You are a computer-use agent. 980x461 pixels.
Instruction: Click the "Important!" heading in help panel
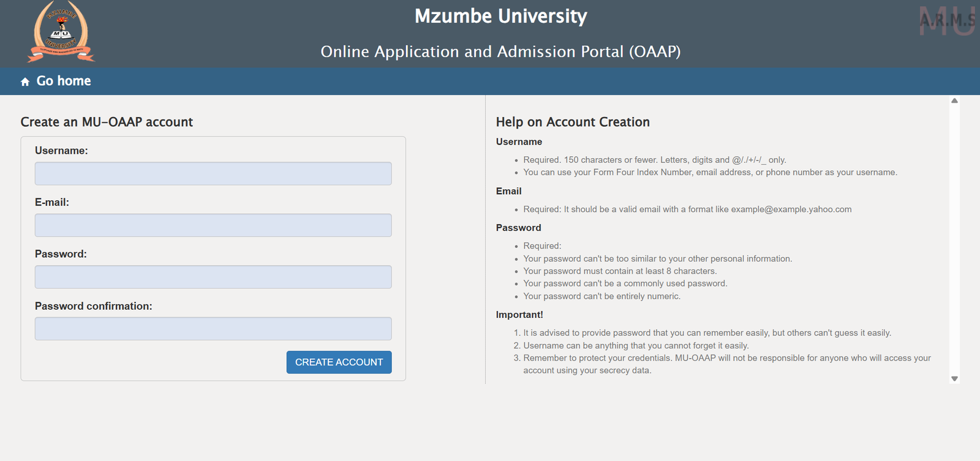(x=519, y=315)
